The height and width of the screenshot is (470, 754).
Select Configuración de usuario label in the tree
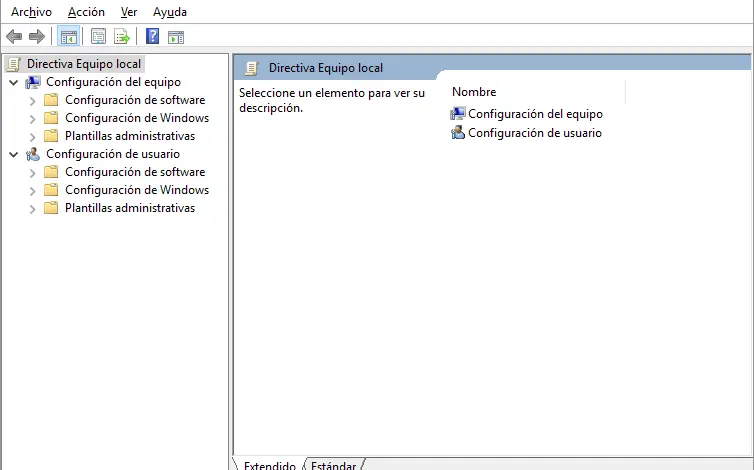tap(113, 154)
